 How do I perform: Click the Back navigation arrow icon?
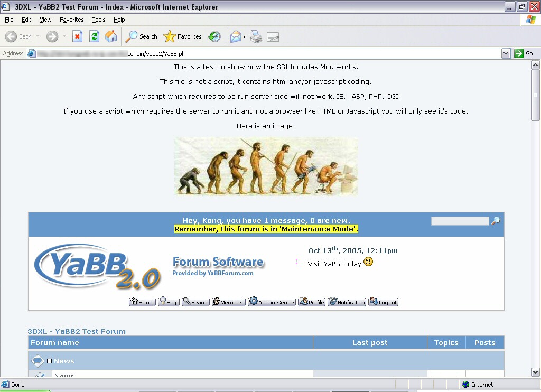click(x=11, y=36)
